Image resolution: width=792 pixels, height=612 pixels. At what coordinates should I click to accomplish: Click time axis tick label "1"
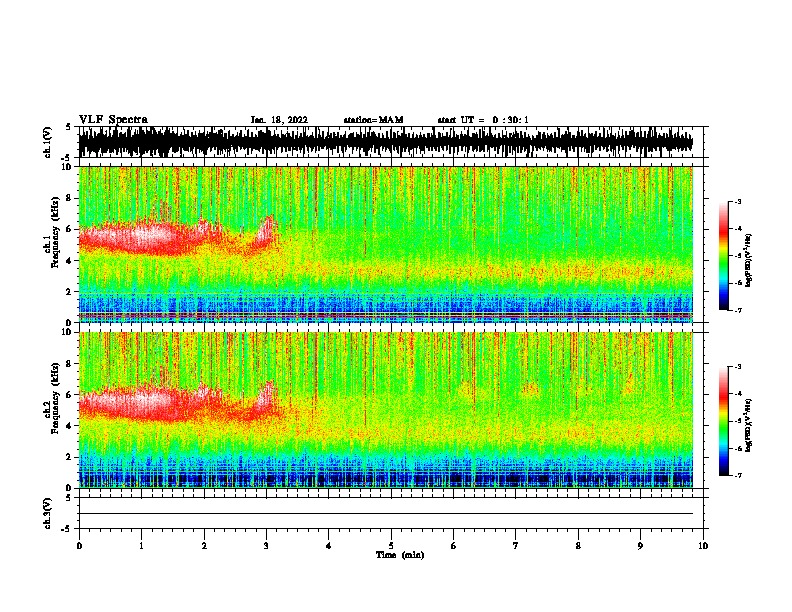pyautogui.click(x=141, y=546)
